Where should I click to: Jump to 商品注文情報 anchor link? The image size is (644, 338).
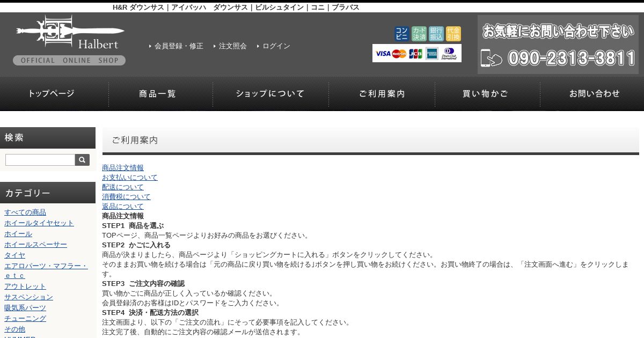[x=123, y=168]
